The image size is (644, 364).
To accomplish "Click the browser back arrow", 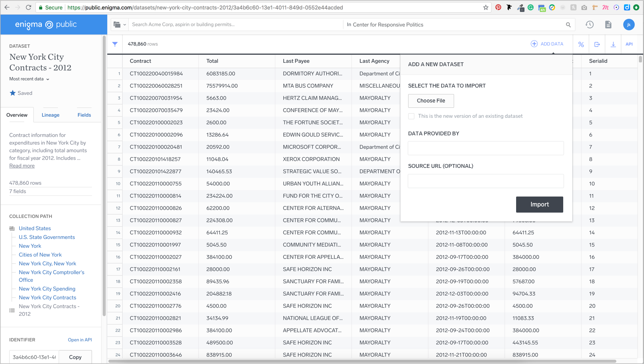I will (7, 7).
